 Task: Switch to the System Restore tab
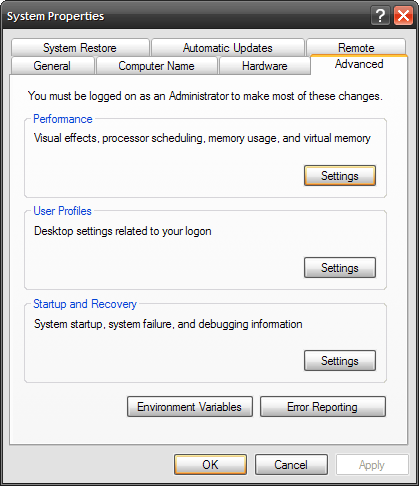[x=80, y=48]
